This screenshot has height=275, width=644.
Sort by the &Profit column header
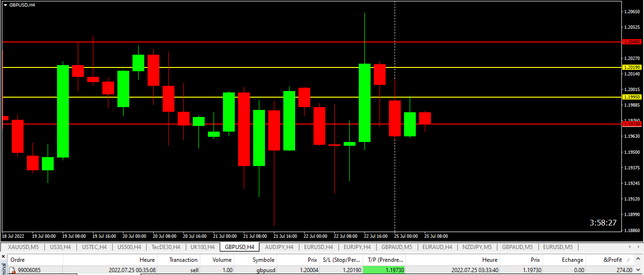tap(612, 260)
